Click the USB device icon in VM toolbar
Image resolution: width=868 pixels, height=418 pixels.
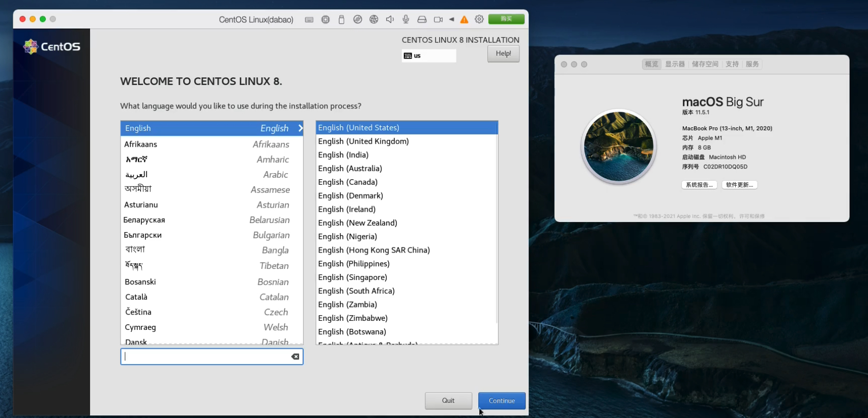coord(341,19)
